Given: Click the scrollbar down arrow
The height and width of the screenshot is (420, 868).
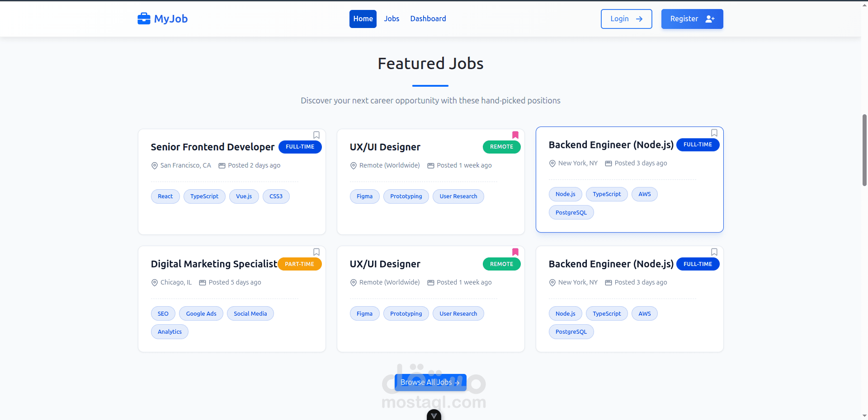Looking at the screenshot, I should pos(864,416).
